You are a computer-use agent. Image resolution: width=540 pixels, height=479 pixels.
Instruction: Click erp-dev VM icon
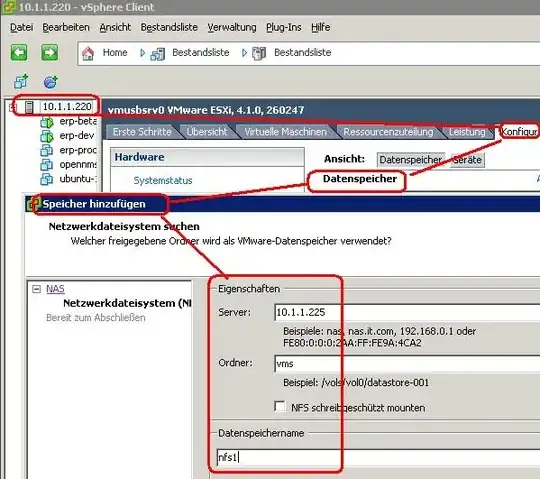47,136
